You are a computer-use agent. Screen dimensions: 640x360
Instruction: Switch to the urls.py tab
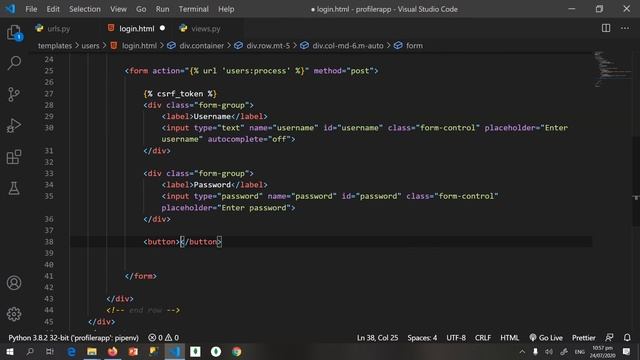pyautogui.click(x=58, y=29)
